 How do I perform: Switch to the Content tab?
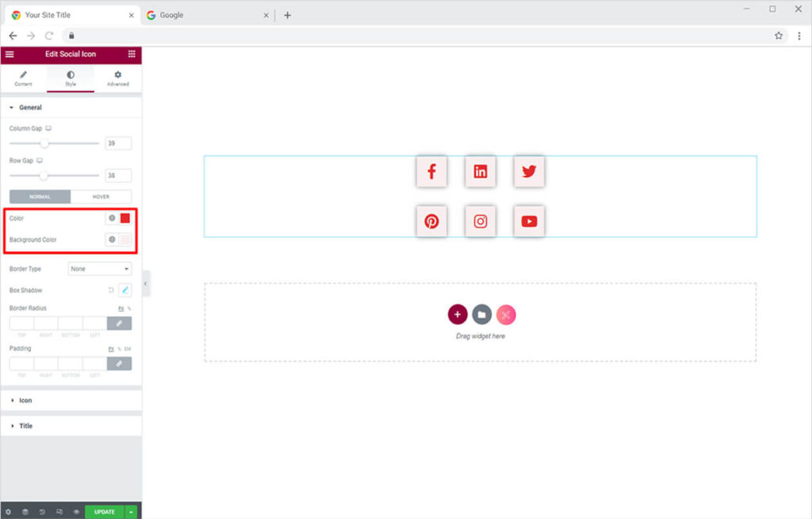[23, 78]
